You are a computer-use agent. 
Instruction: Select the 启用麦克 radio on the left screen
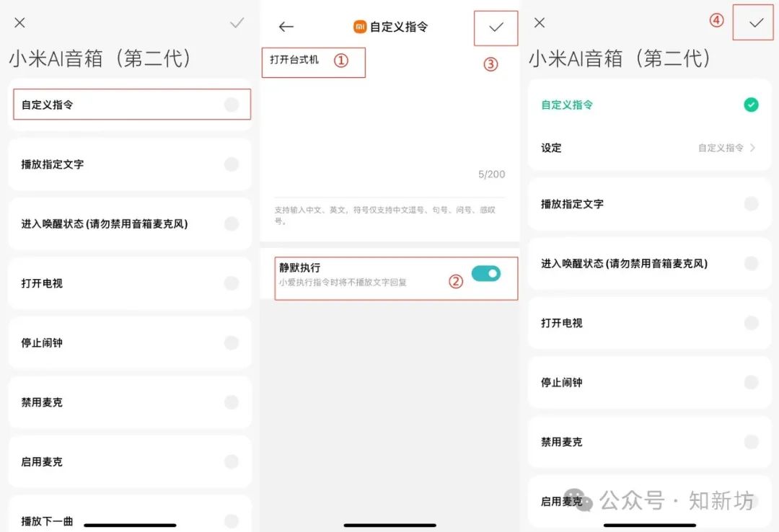pyautogui.click(x=232, y=462)
